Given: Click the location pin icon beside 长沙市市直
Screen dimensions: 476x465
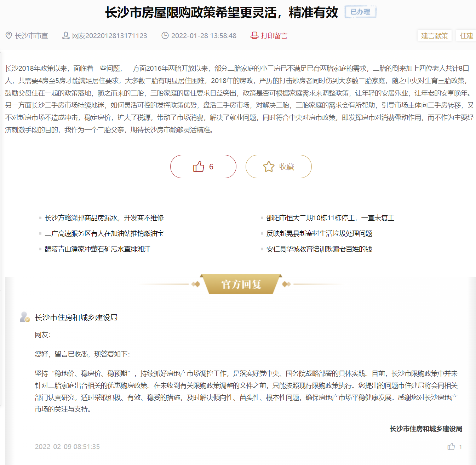Looking at the screenshot, I should tap(9, 35).
